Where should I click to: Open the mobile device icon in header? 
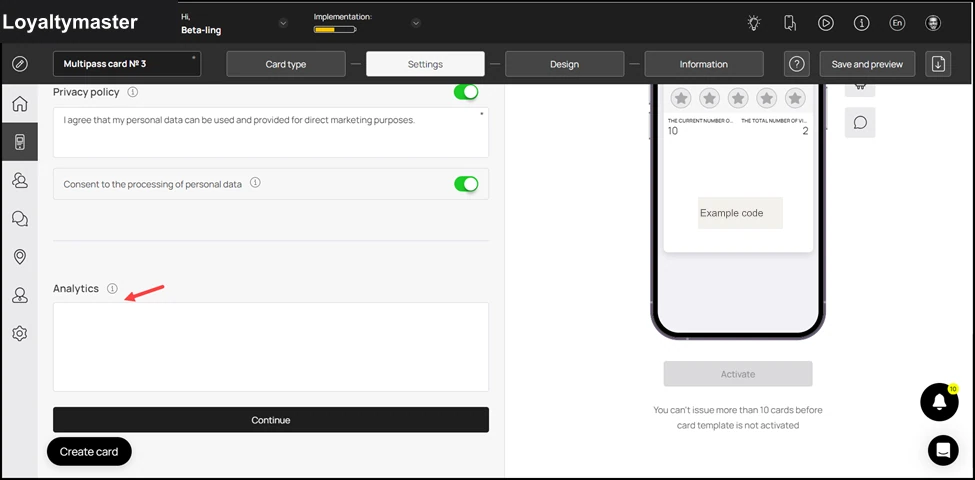pyautogui.click(x=790, y=24)
